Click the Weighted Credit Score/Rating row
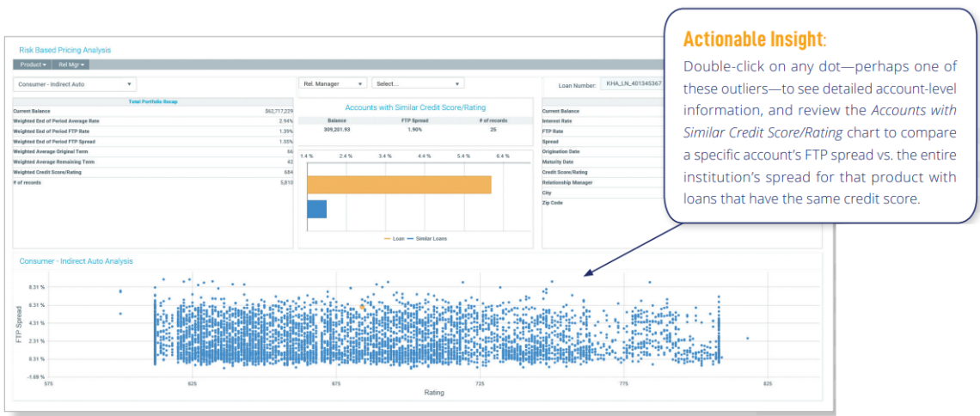This screenshot has height=416, width=980. coord(152,172)
